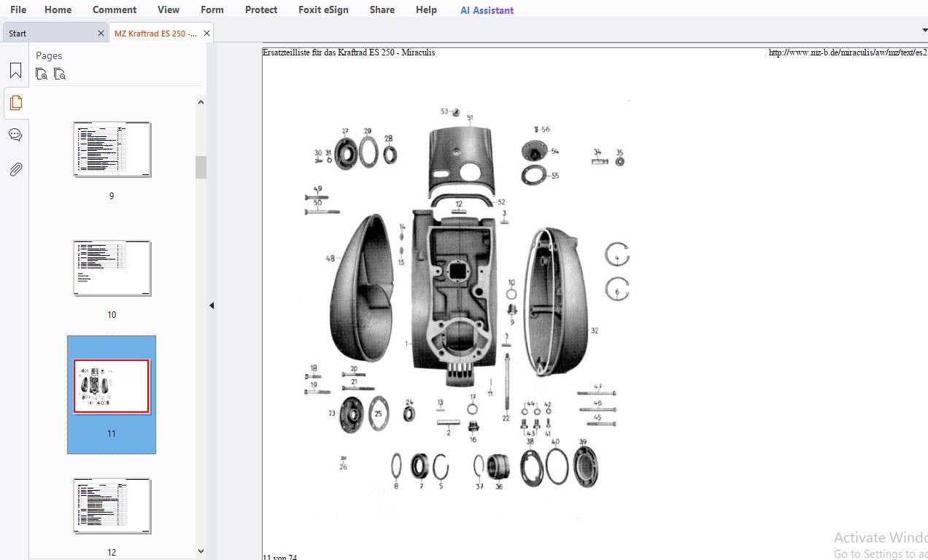Click the Pages panel title

[x=49, y=55]
